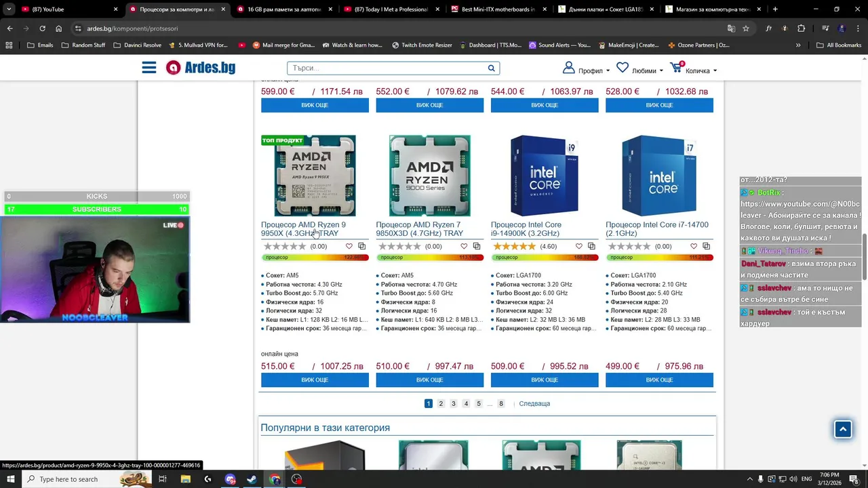The image size is (868, 488).
Task: Open the Windows Start menu
Action: (x=11, y=479)
